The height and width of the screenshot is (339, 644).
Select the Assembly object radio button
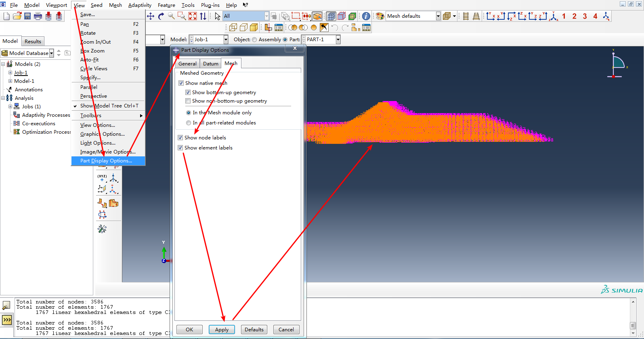tap(254, 40)
